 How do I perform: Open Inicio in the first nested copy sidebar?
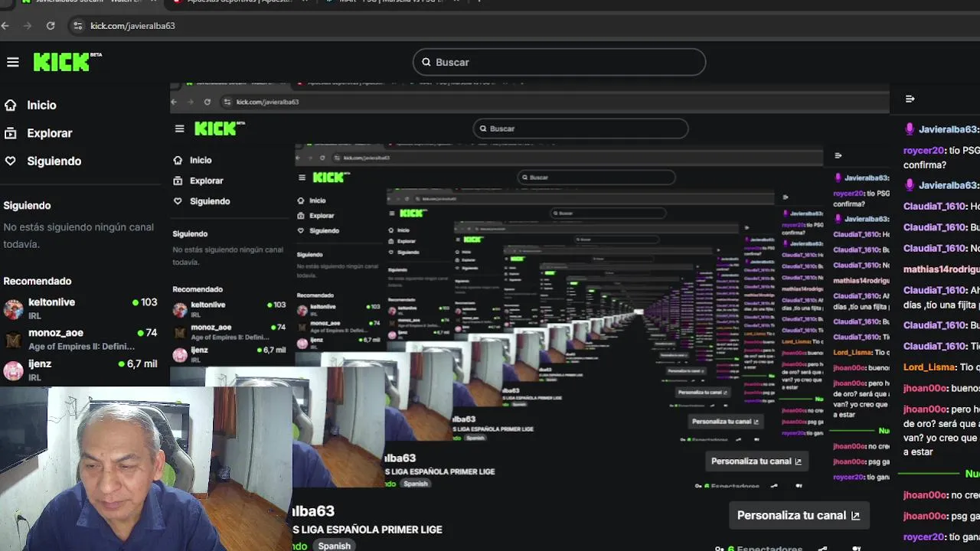(x=201, y=160)
